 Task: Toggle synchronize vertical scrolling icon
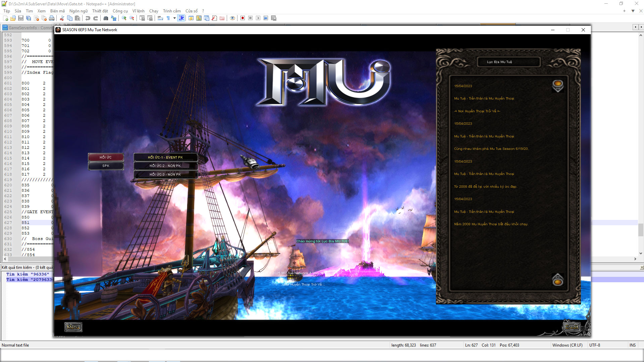(142, 18)
